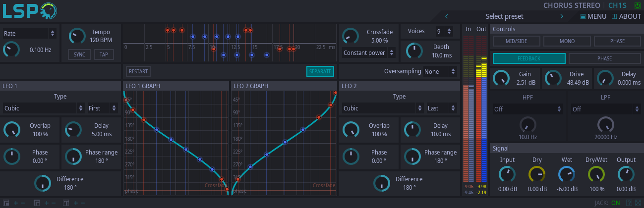Open the Oversampling dropdown
The height and width of the screenshot is (208, 644).
(x=439, y=72)
